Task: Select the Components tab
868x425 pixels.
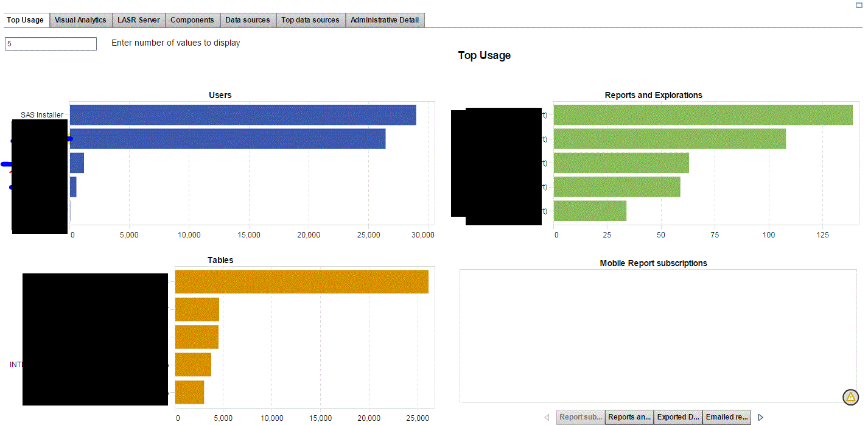Action: 192,20
